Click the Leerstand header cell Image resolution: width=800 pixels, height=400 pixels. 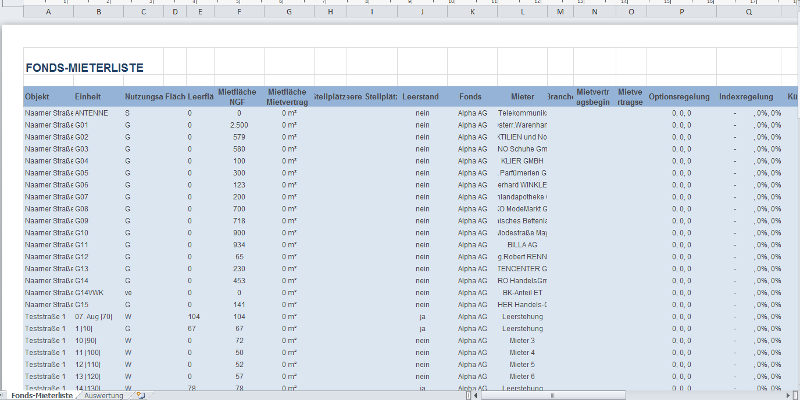tap(422, 96)
